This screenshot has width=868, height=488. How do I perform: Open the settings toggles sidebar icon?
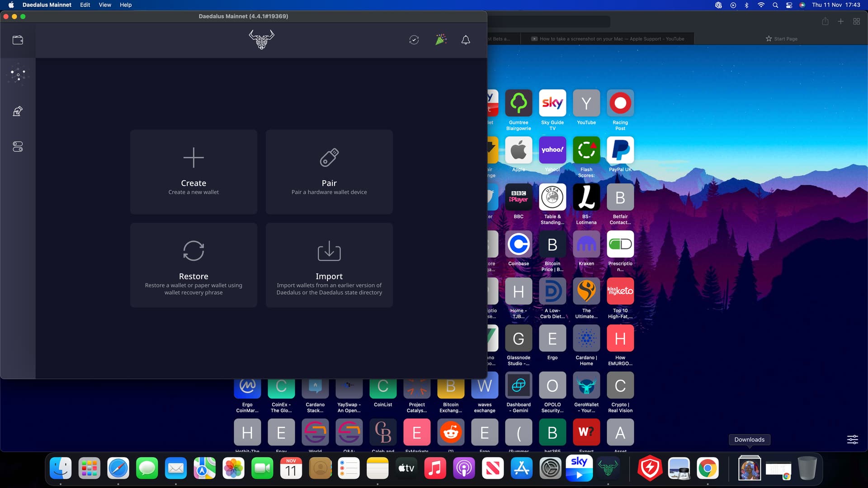(x=18, y=147)
